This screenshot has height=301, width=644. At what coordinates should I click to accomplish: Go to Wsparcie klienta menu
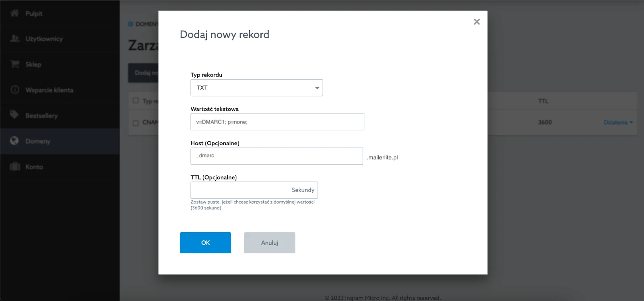tap(49, 90)
